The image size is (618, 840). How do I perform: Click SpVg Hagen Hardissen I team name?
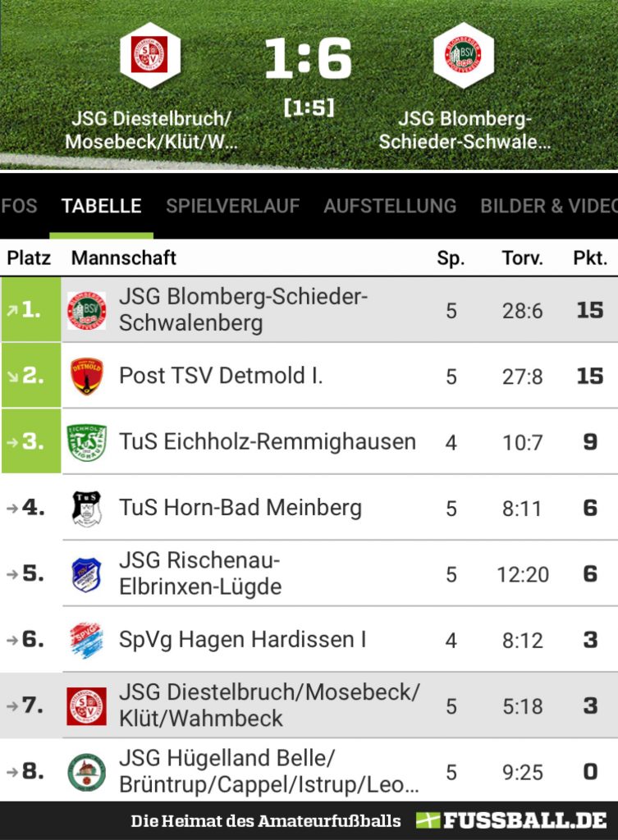pyautogui.click(x=243, y=640)
